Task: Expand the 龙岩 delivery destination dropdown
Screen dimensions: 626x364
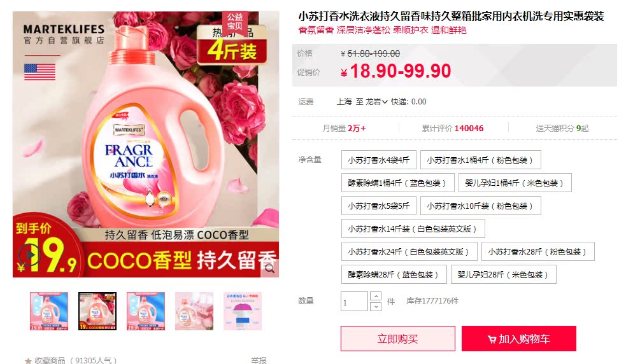Action: 377,102
